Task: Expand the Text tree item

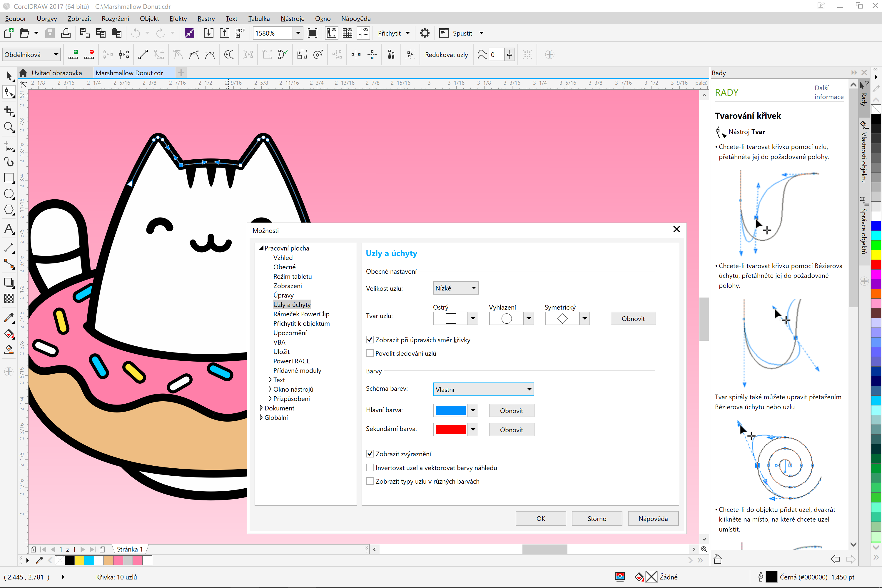Action: pos(270,380)
